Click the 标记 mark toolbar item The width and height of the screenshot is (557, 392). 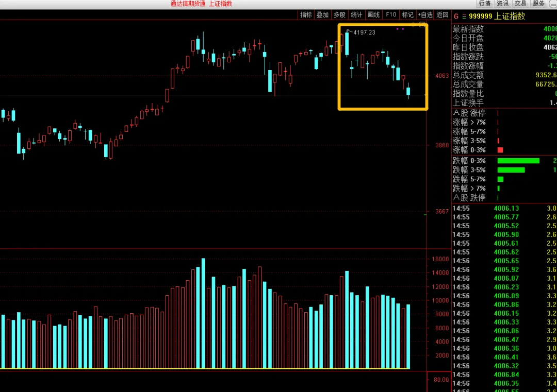coord(407,14)
